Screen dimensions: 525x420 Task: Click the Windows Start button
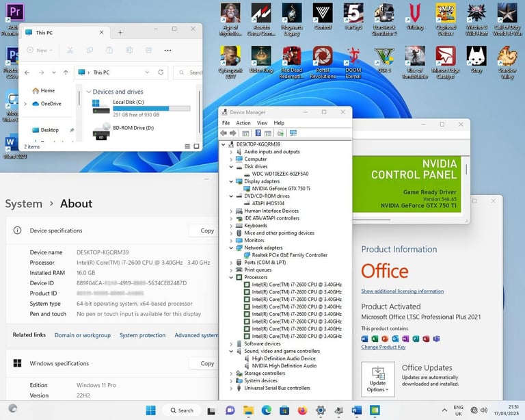point(151,410)
